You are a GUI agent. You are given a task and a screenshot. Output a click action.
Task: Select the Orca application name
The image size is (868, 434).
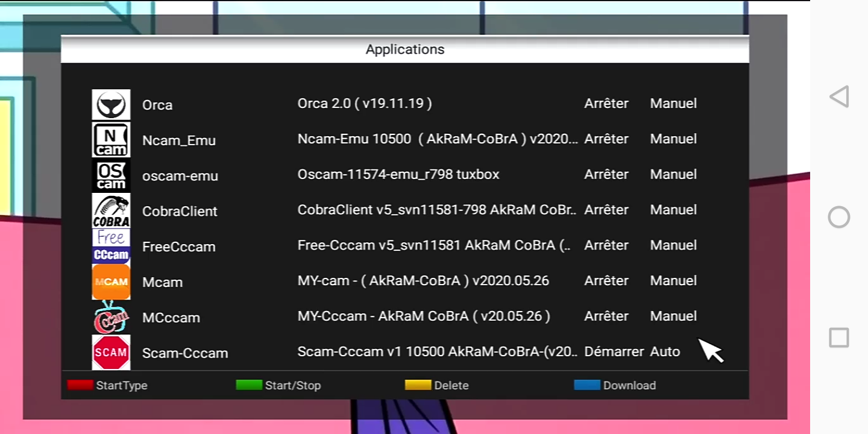157,105
